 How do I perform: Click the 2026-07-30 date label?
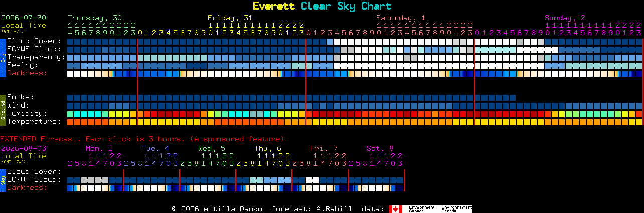24,18
